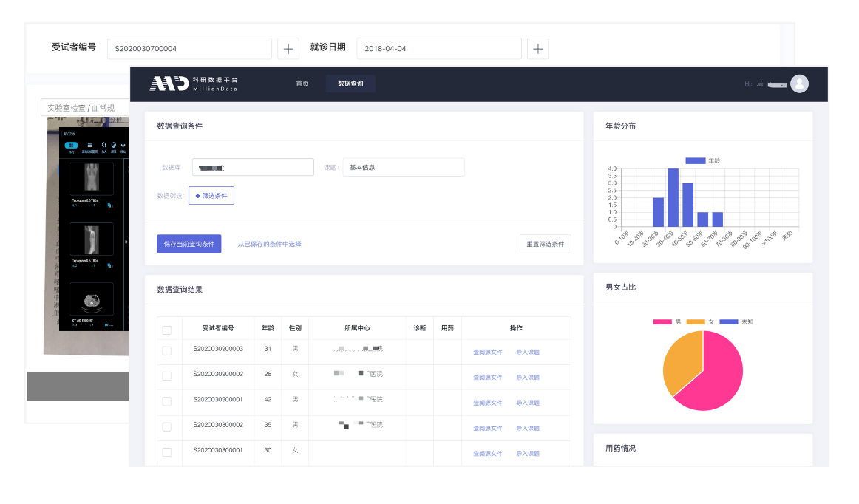859x504 pixels.
Task: Click the plus button beside 受试者编号 field
Action: 288,49
